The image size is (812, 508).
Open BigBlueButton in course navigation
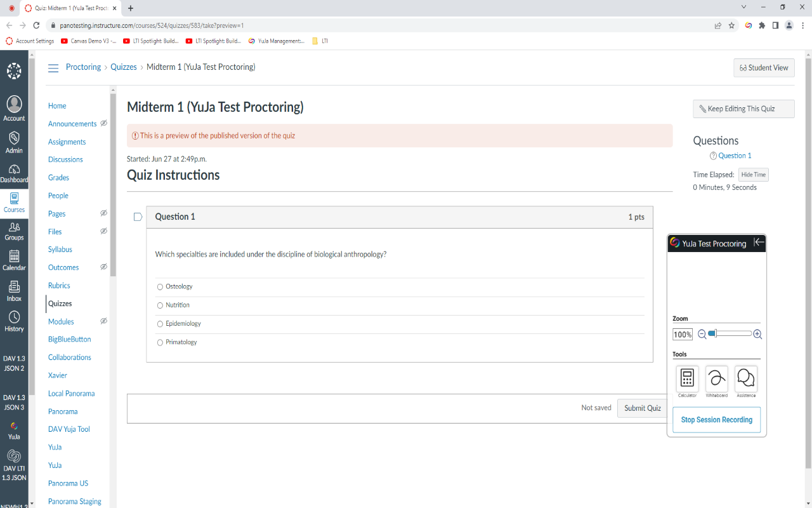[x=70, y=339]
